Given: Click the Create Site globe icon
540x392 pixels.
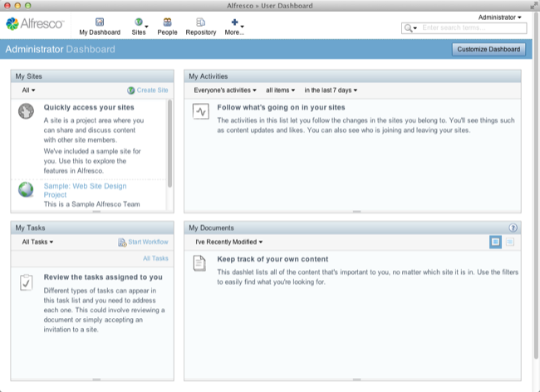Looking at the screenshot, I should (131, 91).
